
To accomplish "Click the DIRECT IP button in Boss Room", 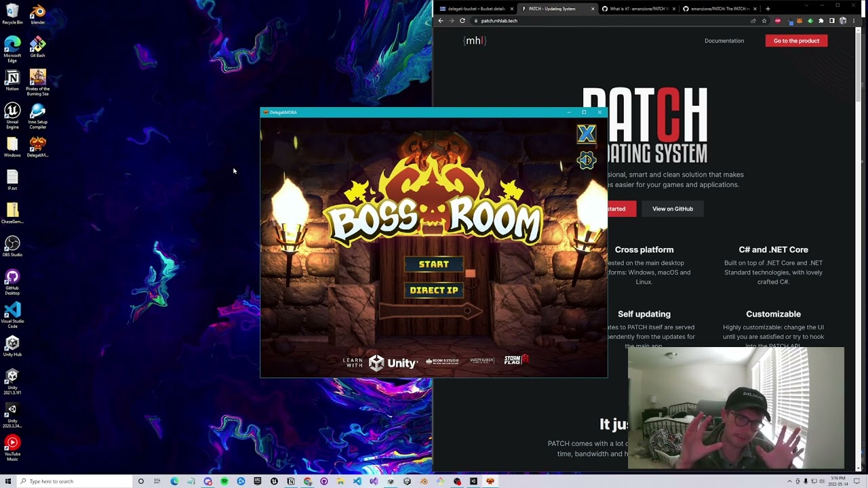I will pyautogui.click(x=434, y=290).
